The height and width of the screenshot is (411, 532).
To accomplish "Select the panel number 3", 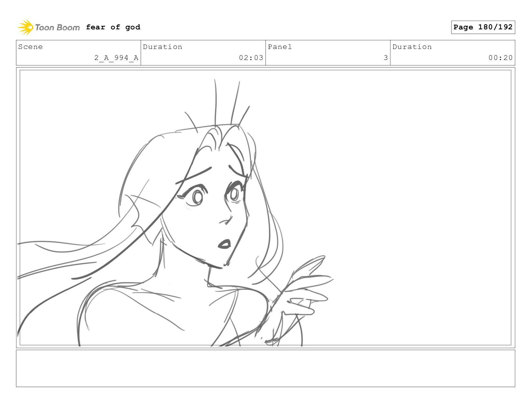I will tap(386, 58).
